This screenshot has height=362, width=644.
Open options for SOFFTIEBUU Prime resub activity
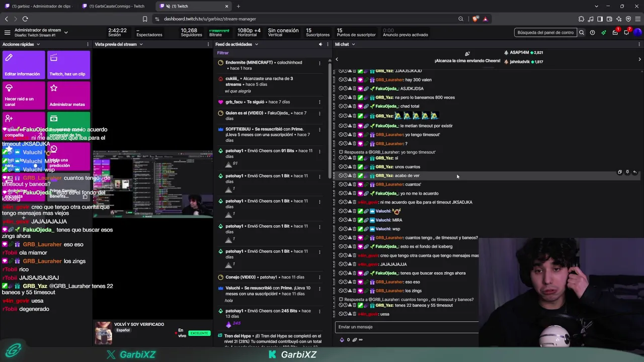[x=319, y=130]
